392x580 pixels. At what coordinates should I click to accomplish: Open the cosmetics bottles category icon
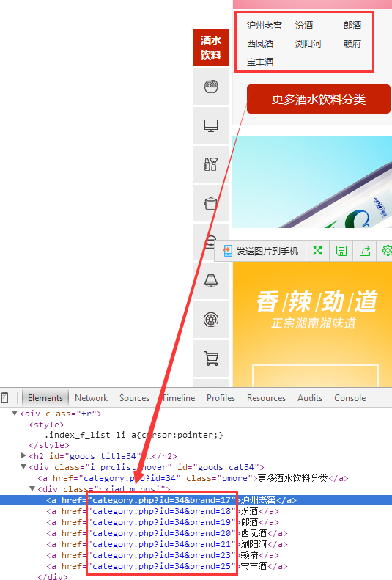[211, 164]
